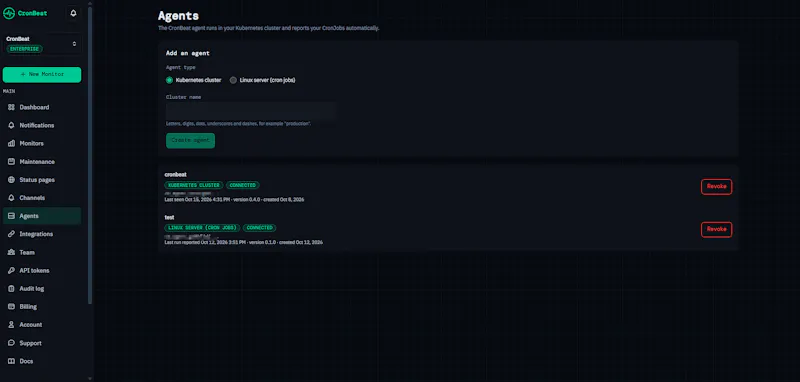Viewport: 800px width, 382px height.
Task: Go to Account settings
Action: pyautogui.click(x=42, y=325)
